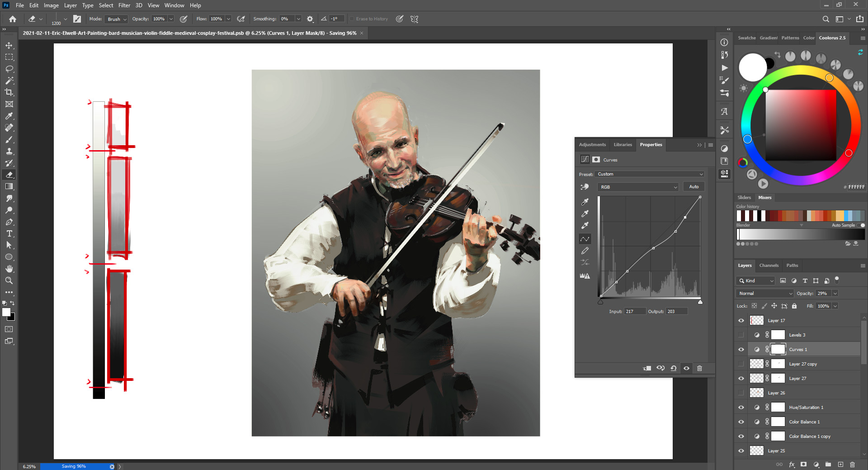
Task: Select the white point eyedropper in Curves
Action: 585,225
